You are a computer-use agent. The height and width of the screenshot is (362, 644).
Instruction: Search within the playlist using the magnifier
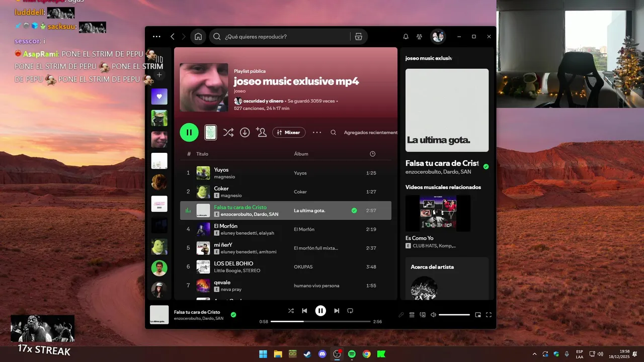click(333, 133)
